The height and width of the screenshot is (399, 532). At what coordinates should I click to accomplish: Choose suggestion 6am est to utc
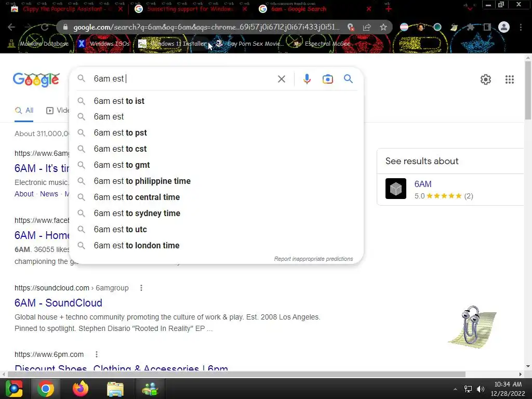(x=217, y=229)
